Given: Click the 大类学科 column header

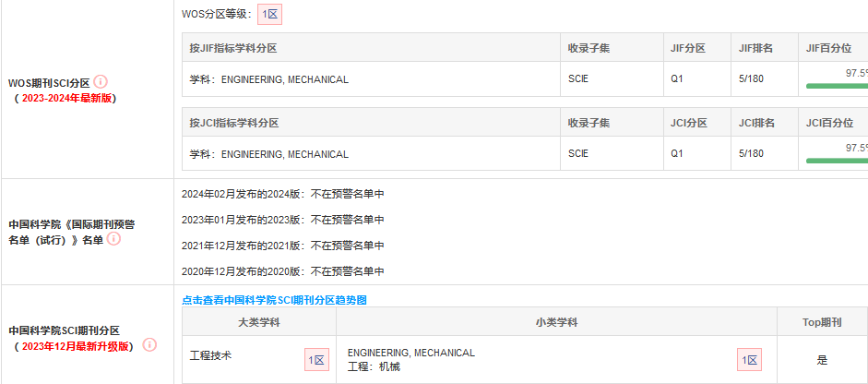Looking at the screenshot, I should pyautogui.click(x=258, y=322).
